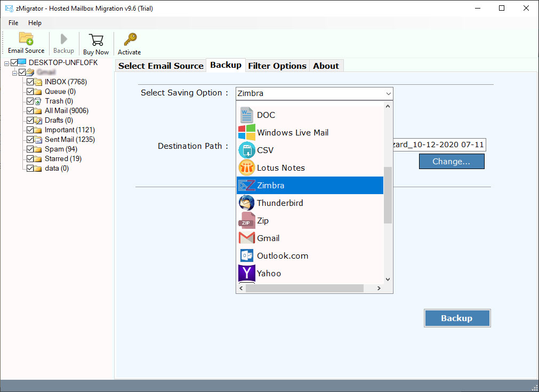Collapse the DESKTOP-UNFLOFK tree node
Image resolution: width=539 pixels, height=392 pixels.
[x=6, y=63]
